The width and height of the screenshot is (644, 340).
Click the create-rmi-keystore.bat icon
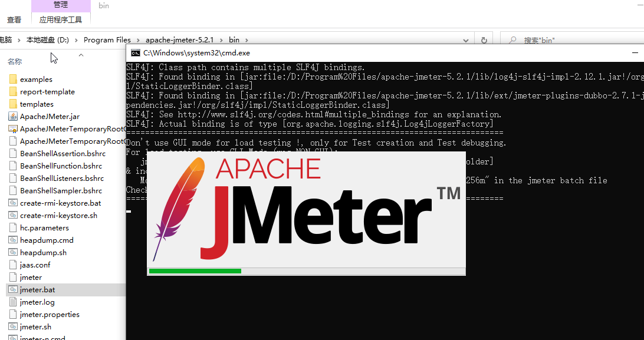click(13, 203)
